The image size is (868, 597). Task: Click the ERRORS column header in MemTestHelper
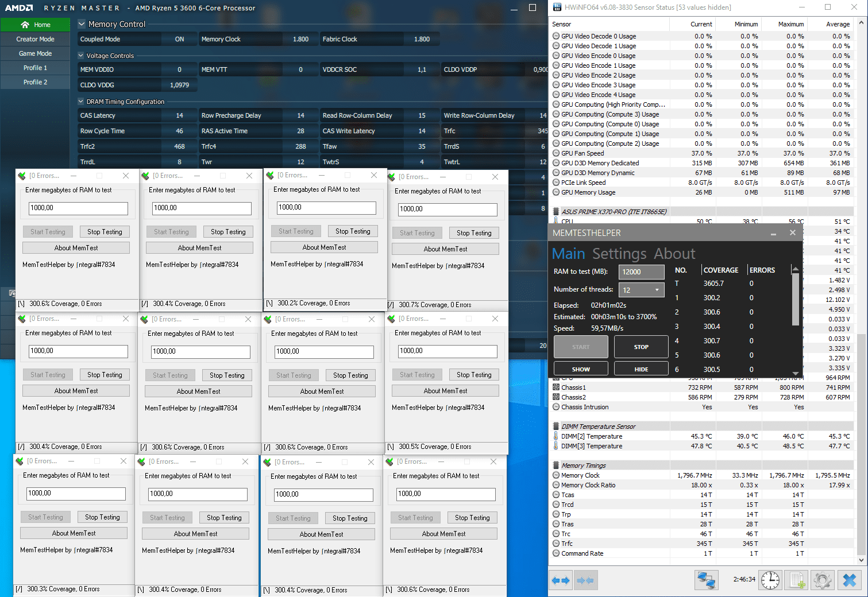click(762, 270)
